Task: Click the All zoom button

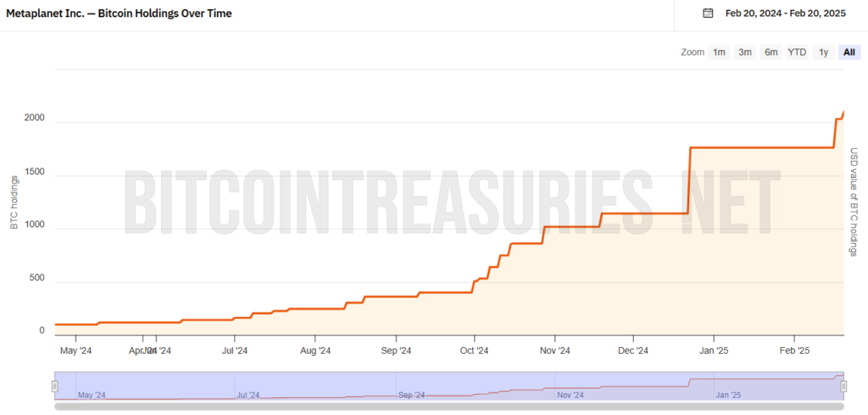Action: [849, 53]
